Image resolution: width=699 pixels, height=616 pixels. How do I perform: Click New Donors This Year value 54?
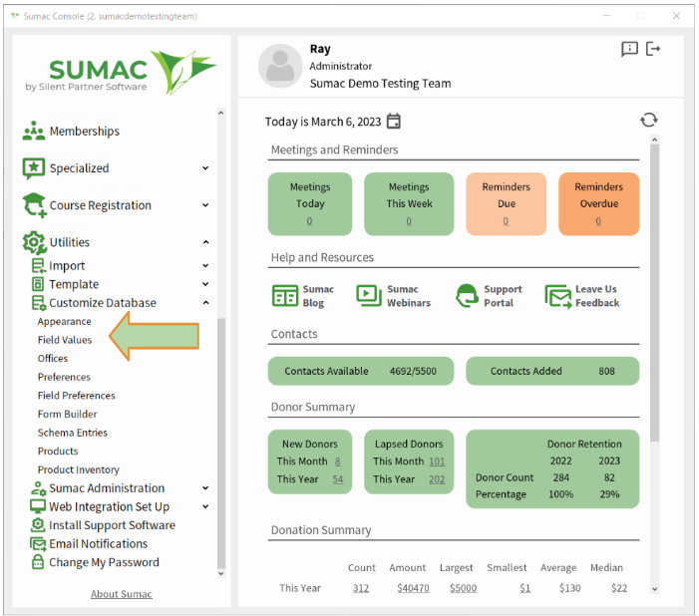[x=337, y=479]
